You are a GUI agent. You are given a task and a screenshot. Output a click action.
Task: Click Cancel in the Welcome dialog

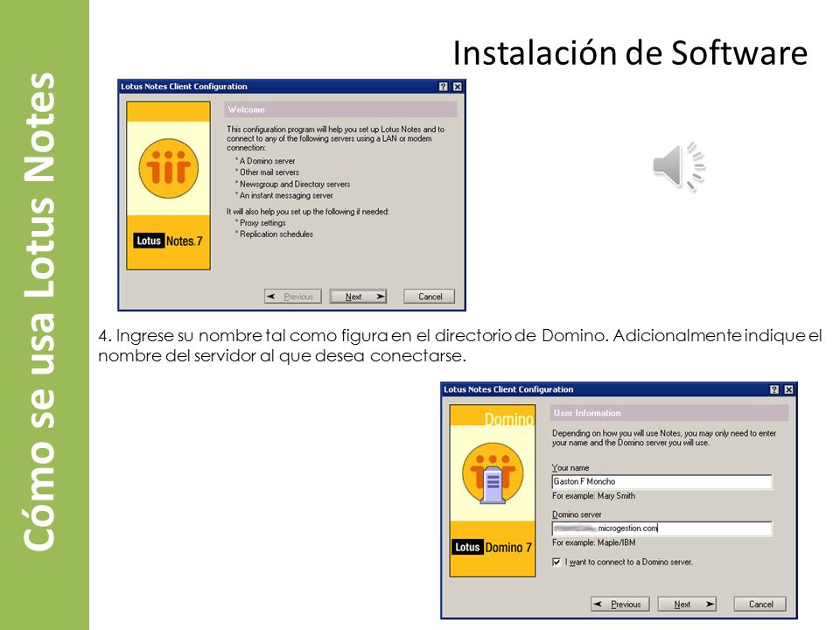click(430, 297)
